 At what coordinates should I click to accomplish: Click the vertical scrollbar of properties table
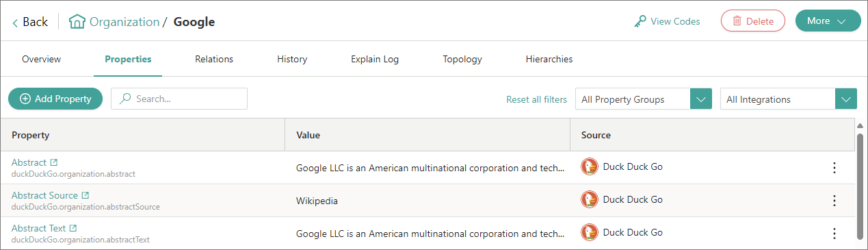coord(860,185)
